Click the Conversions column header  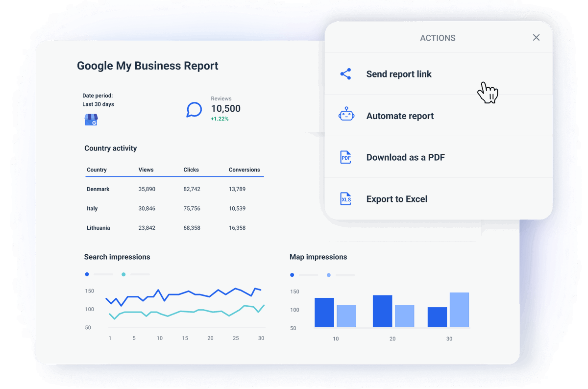[x=245, y=170]
